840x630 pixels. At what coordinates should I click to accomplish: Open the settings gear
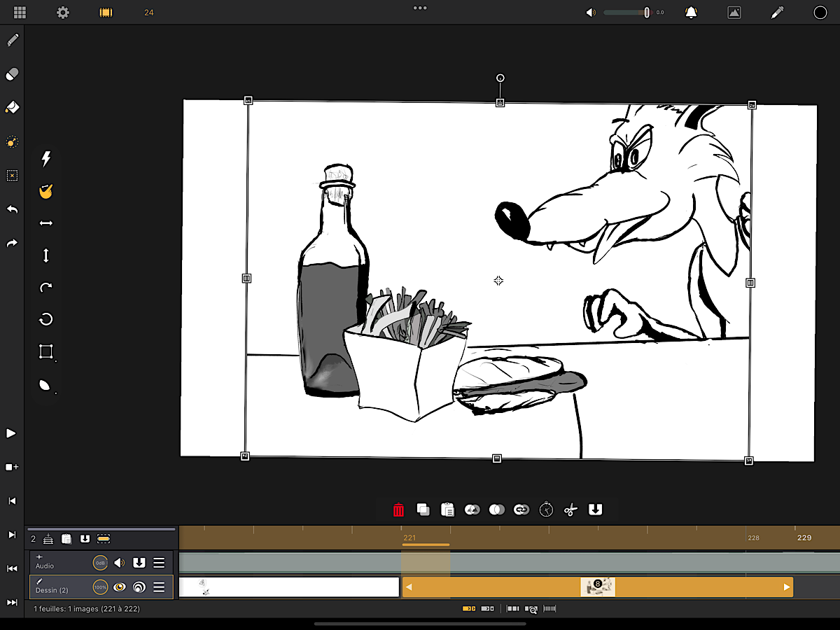click(63, 13)
